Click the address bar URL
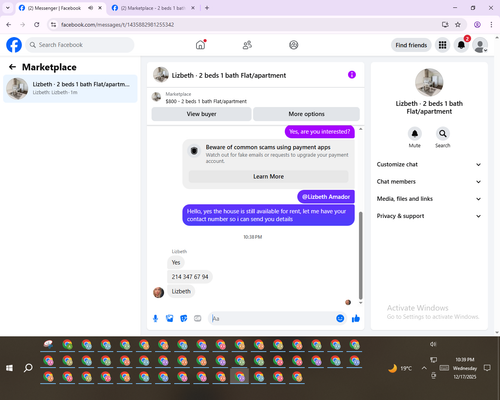The width and height of the screenshot is (500, 400). pos(117,25)
